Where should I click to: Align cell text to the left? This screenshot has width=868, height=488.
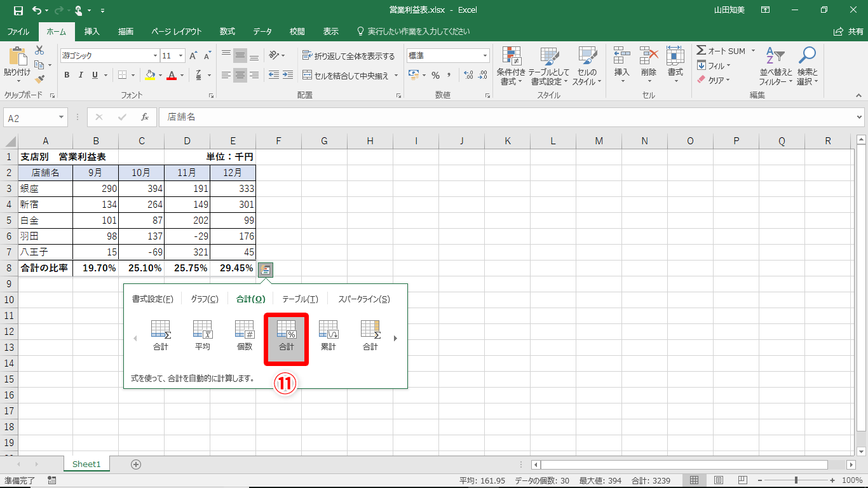226,75
